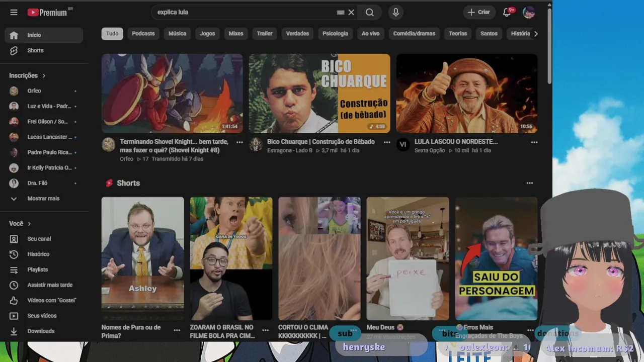Click Sexta Opção channel avatar
The width and height of the screenshot is (644, 362).
403,145
